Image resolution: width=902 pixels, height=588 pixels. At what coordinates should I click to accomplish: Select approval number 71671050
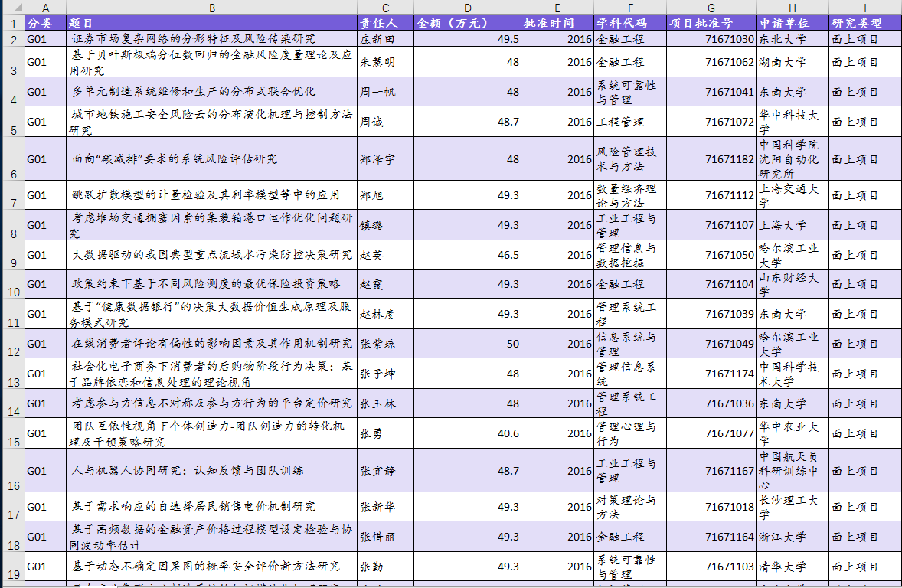711,255
